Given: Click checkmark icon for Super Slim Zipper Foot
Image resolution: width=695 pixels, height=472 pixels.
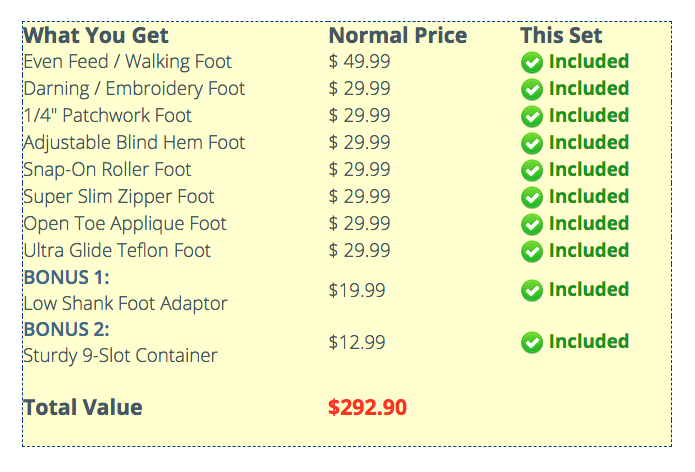Looking at the screenshot, I should (x=532, y=197).
